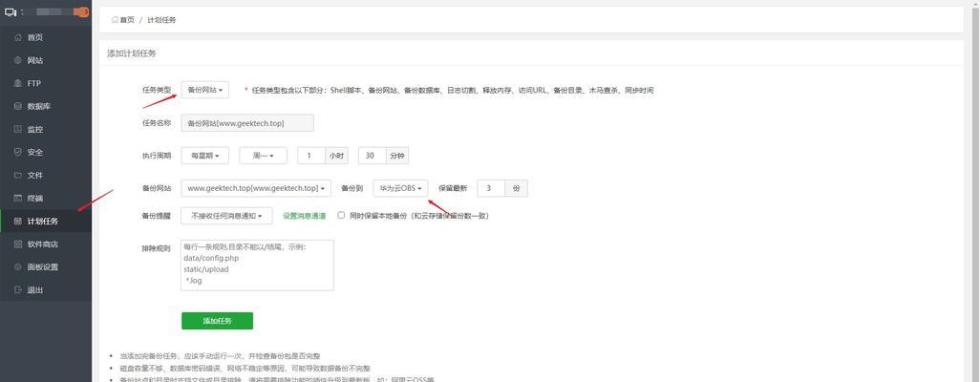Click the green 添加任务 button
The height and width of the screenshot is (382, 980).
[217, 321]
